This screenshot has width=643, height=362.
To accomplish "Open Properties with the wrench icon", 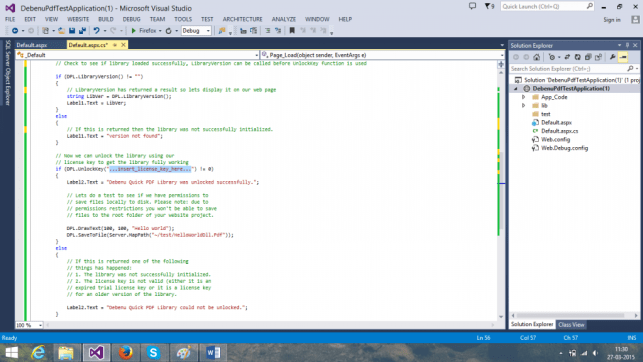I will tap(612, 57).
